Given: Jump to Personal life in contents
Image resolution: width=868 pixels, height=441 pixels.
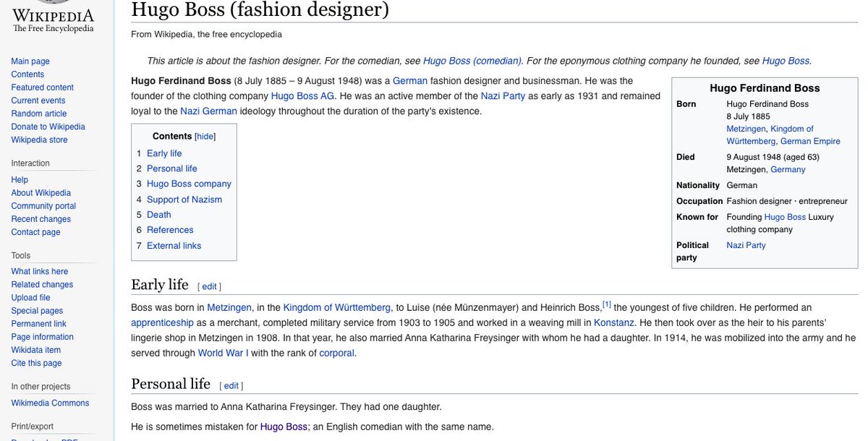Looking at the screenshot, I should [x=171, y=168].
